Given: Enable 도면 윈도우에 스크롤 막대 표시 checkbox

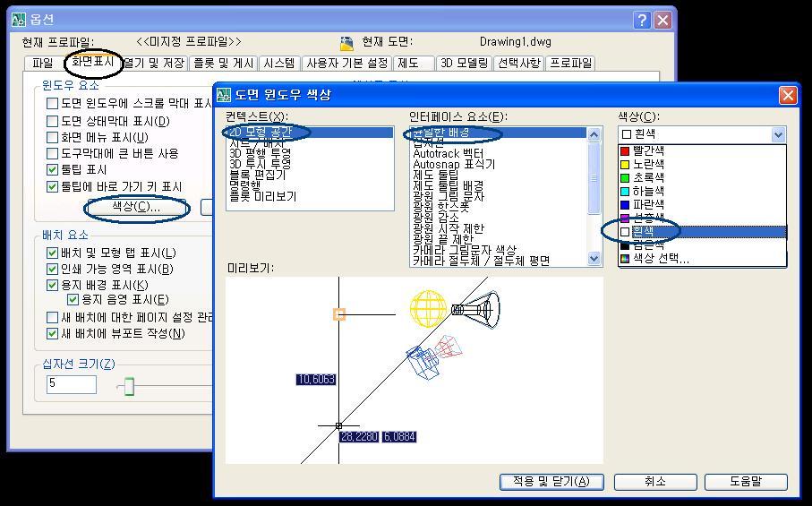Looking at the screenshot, I should 52,104.
